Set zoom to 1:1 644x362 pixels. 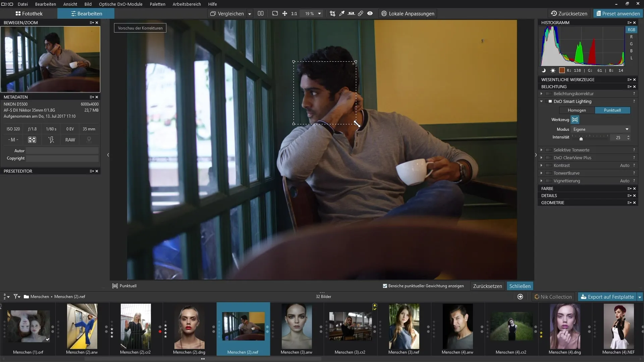click(x=294, y=14)
